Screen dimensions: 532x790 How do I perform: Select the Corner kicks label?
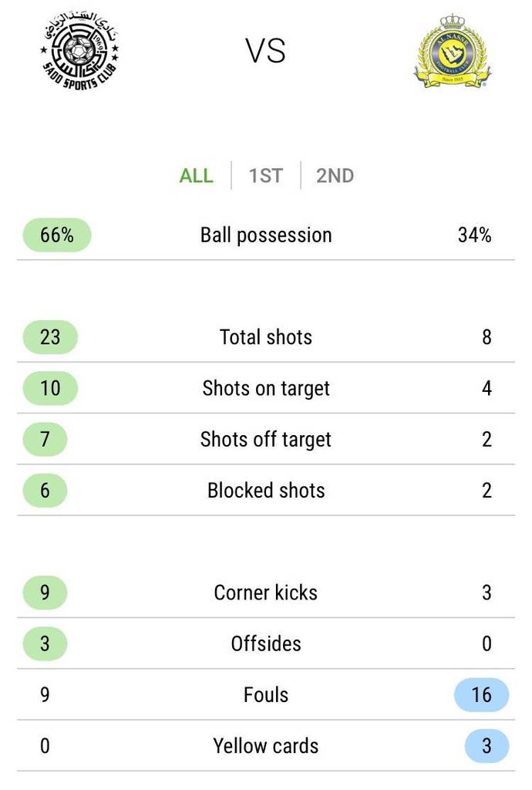point(266,592)
